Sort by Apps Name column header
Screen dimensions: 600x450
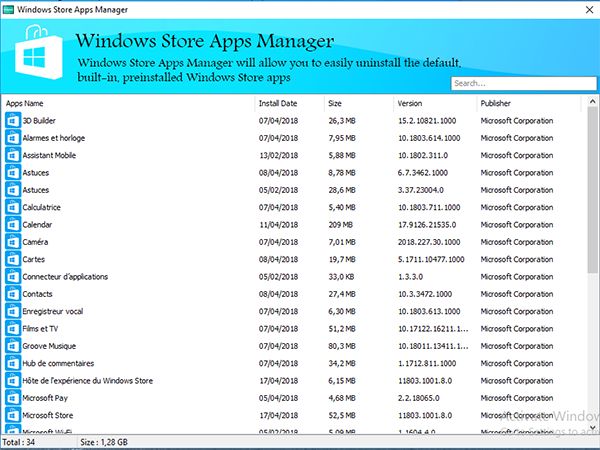(24, 103)
